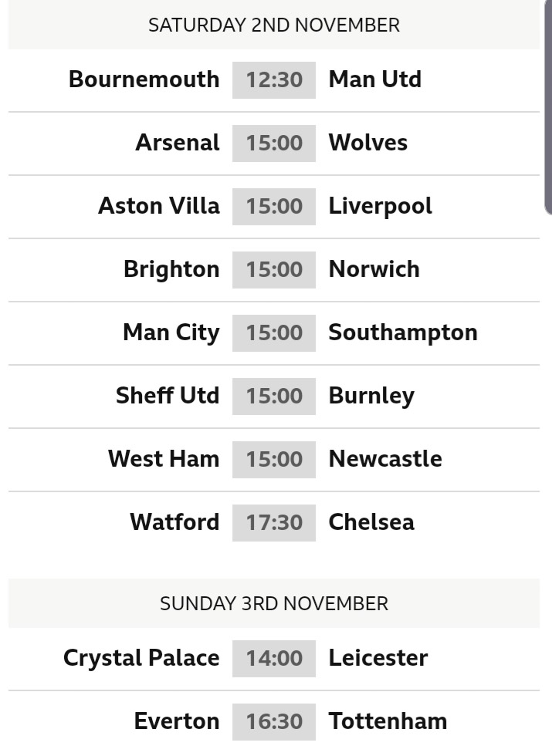552x756 pixels.
Task: Open Brighton team link
Action: pos(171,269)
